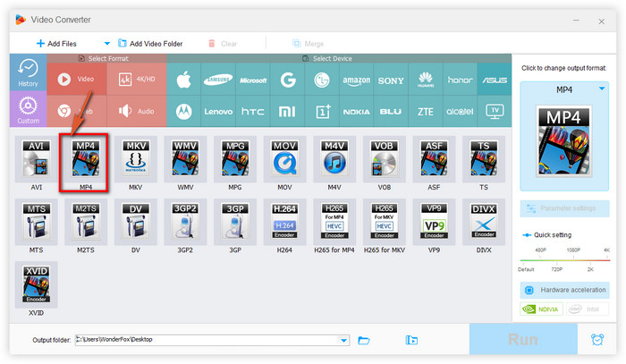
Task: Choose the H265 for MKV encoder icon
Action: click(384, 222)
